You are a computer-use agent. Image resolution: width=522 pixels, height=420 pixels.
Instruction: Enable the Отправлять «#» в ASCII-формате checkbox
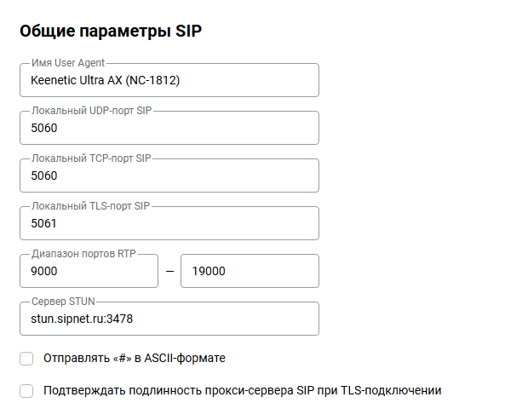pyautogui.click(x=26, y=359)
